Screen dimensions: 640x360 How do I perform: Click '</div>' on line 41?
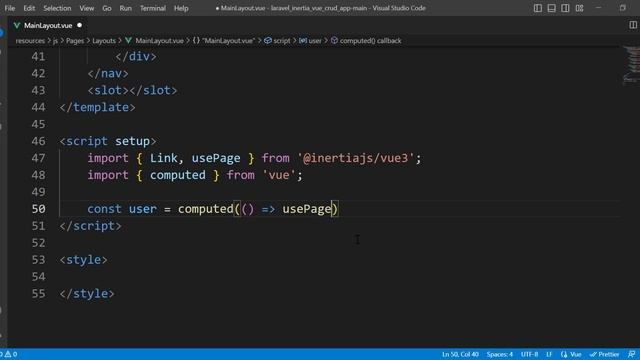coord(136,56)
